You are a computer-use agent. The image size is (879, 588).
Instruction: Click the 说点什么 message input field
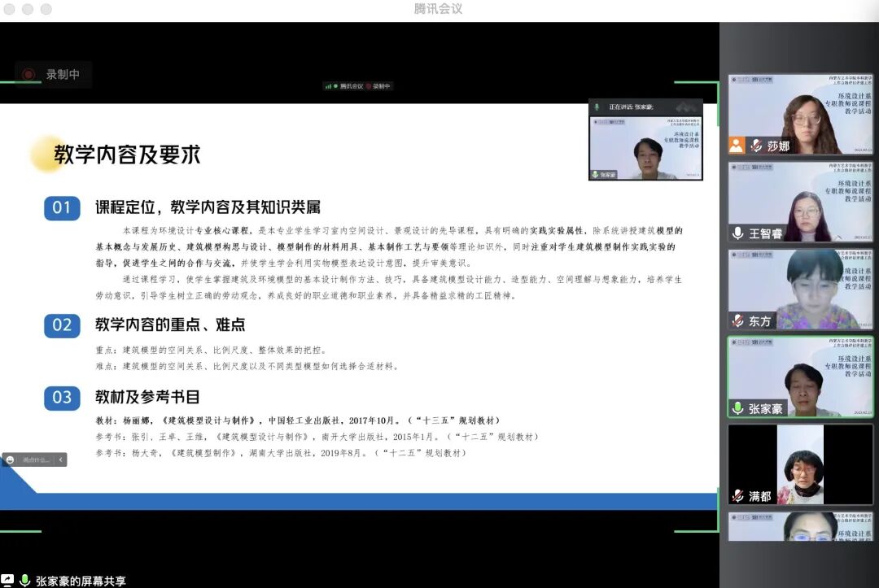(x=34, y=460)
